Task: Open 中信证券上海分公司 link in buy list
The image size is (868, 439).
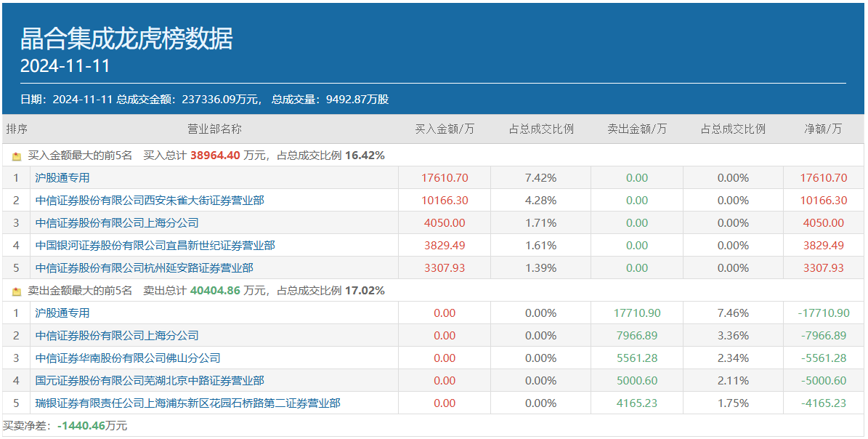Action: click(117, 223)
